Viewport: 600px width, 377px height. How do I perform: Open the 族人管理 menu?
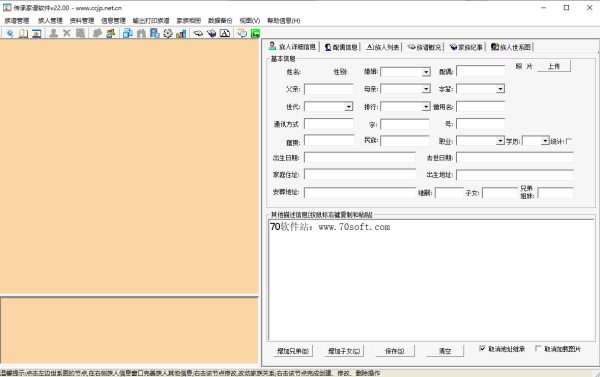coord(50,21)
